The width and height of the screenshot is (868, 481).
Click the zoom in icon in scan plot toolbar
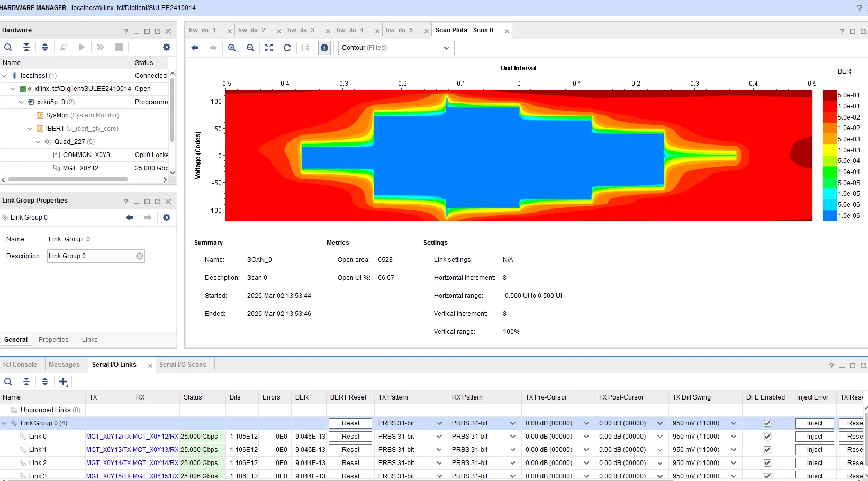232,48
